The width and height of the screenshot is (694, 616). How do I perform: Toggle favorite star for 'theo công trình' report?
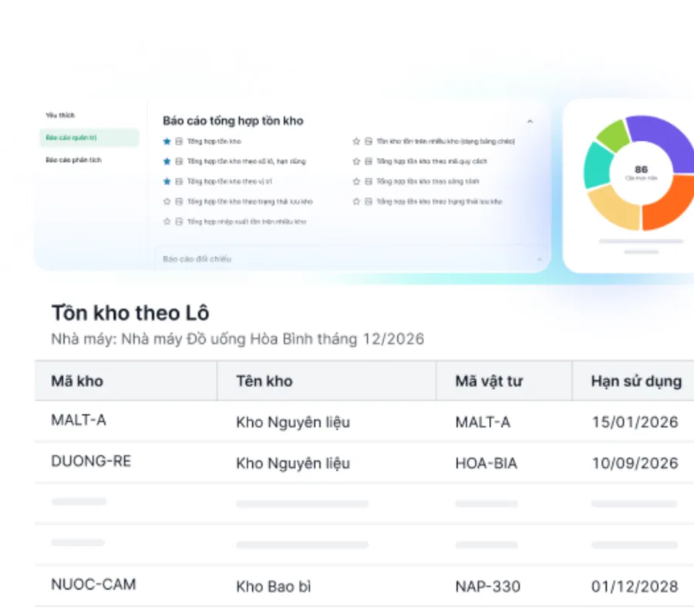click(x=356, y=181)
